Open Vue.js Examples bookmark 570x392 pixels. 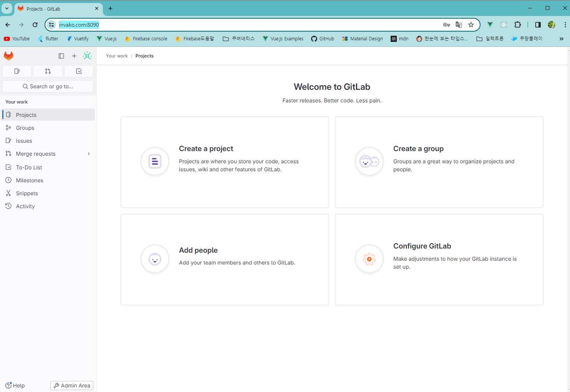click(x=283, y=39)
